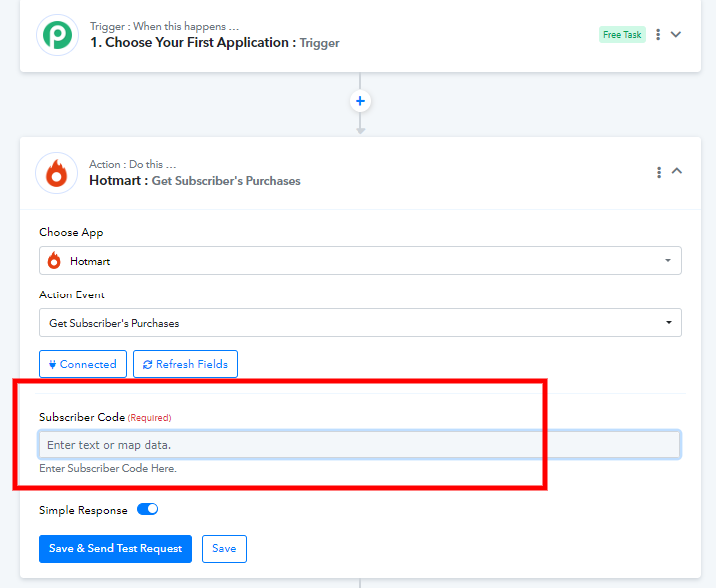Image resolution: width=716 pixels, height=588 pixels.
Task: Open the Hotmart action's three-dot menu
Action: click(659, 172)
